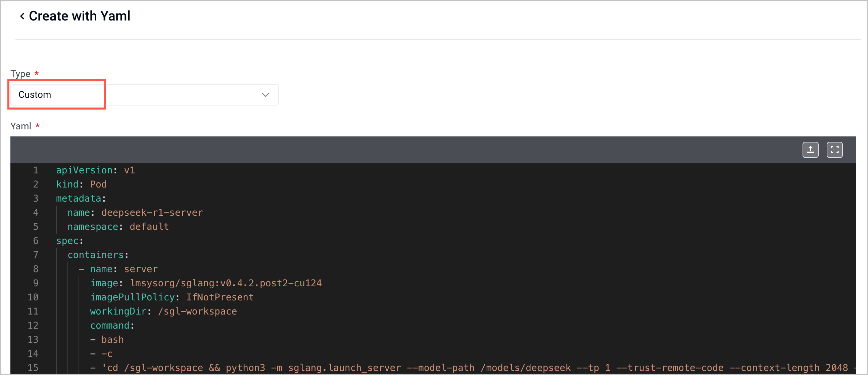Expand the YAML editor to fullscreen
This screenshot has width=868, height=375.
[x=836, y=150]
